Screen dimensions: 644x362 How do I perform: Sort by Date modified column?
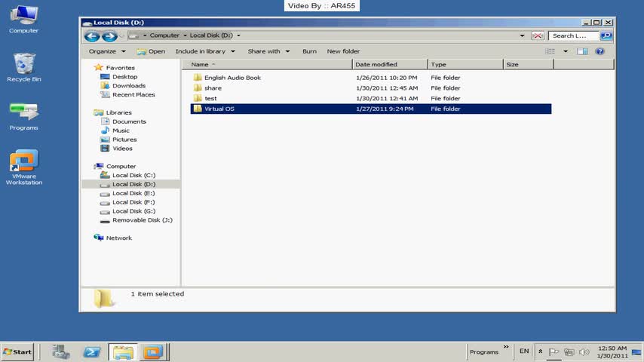(x=390, y=65)
